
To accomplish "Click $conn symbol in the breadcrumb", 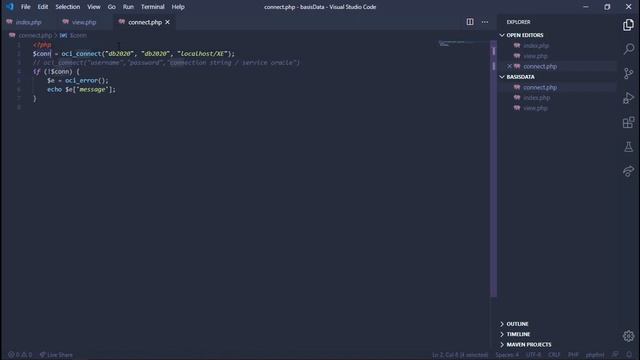I will click(x=78, y=36).
